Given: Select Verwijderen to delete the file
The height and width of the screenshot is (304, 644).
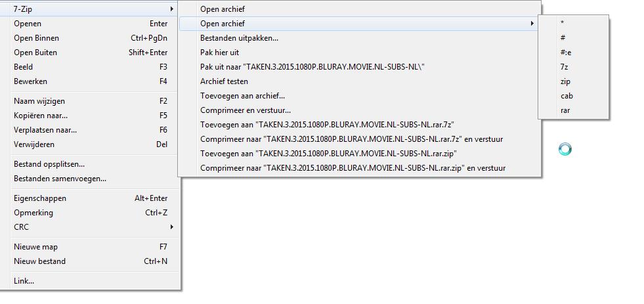Looking at the screenshot, I should tap(89, 144).
